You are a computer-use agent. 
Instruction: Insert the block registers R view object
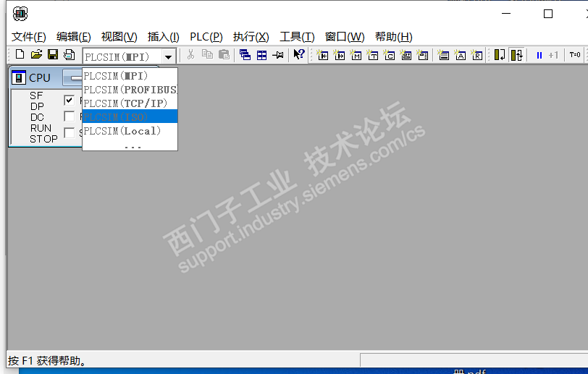coord(476,55)
